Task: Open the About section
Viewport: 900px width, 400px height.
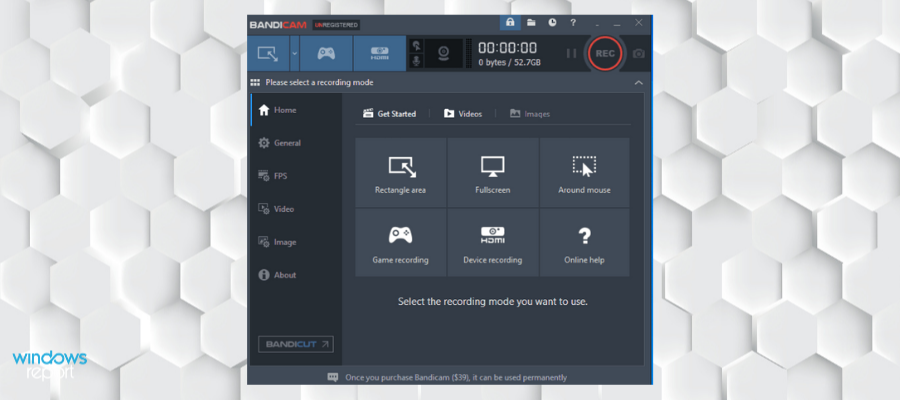Action: (x=296, y=275)
